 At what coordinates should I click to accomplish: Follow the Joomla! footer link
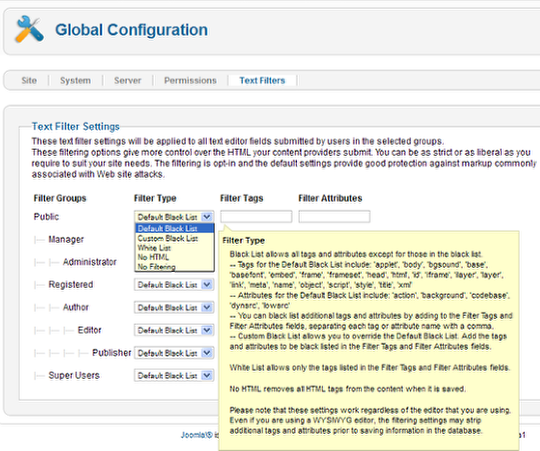tap(197, 435)
